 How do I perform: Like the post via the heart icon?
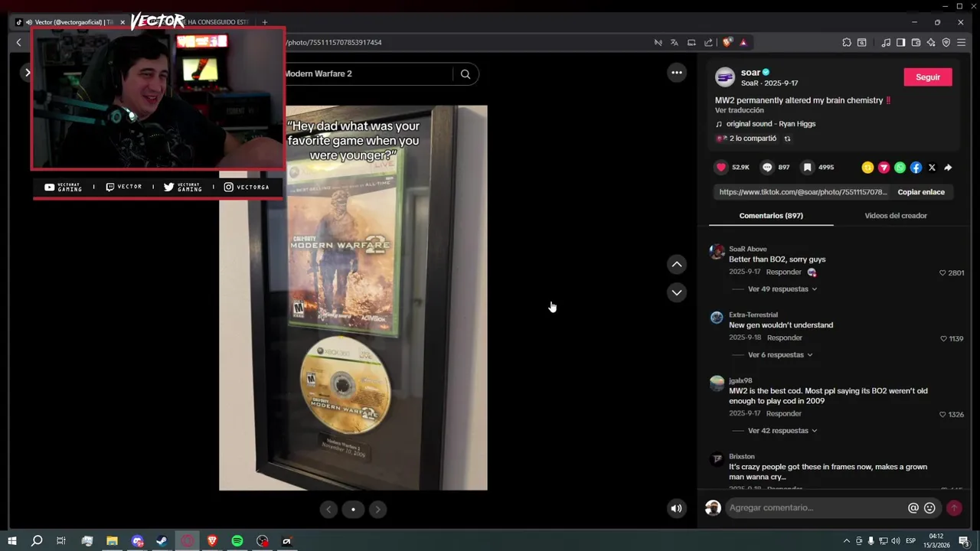pos(720,167)
